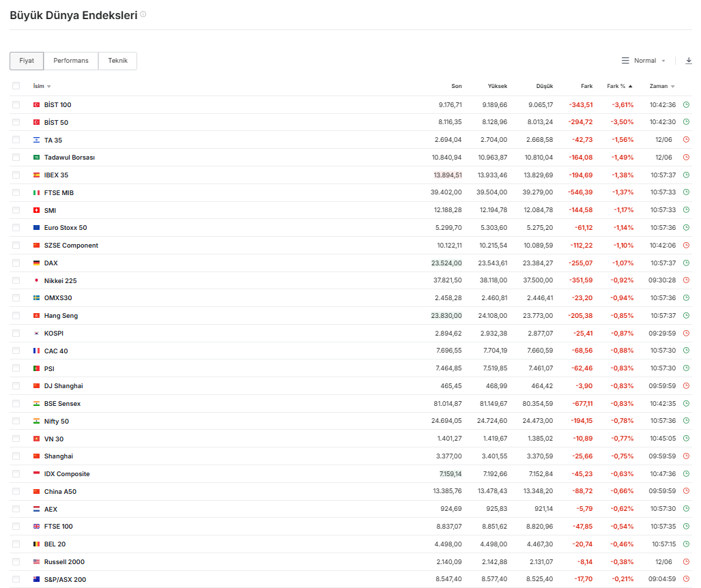Click the download icon next to Normal
701x588 pixels.
(x=689, y=60)
